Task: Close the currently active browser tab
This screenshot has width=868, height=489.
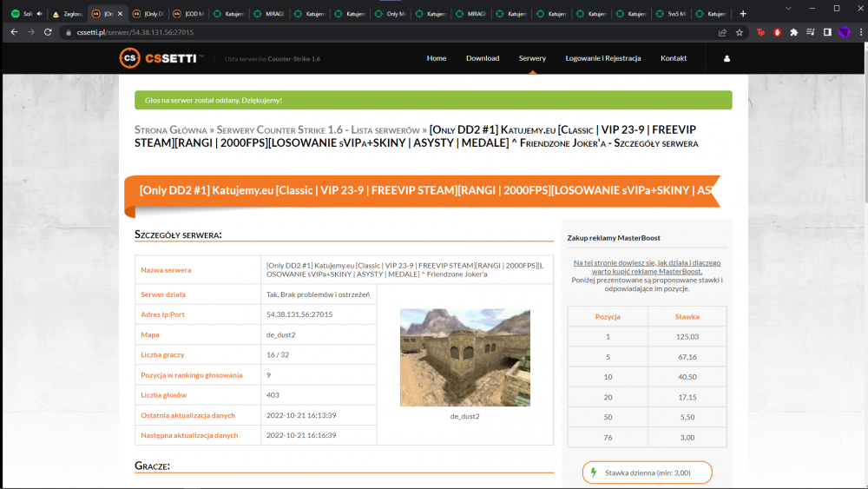Action: click(x=120, y=14)
